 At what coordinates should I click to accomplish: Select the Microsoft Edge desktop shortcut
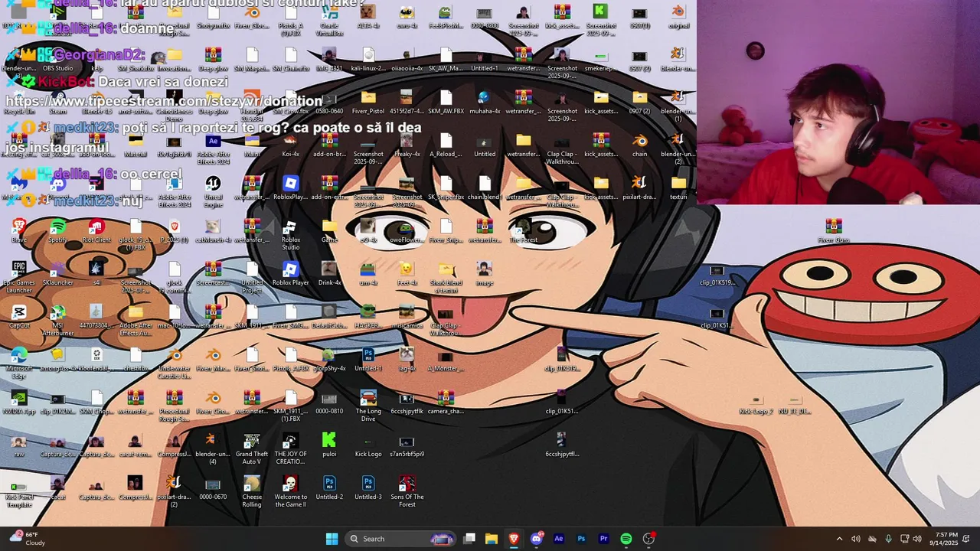19,363
